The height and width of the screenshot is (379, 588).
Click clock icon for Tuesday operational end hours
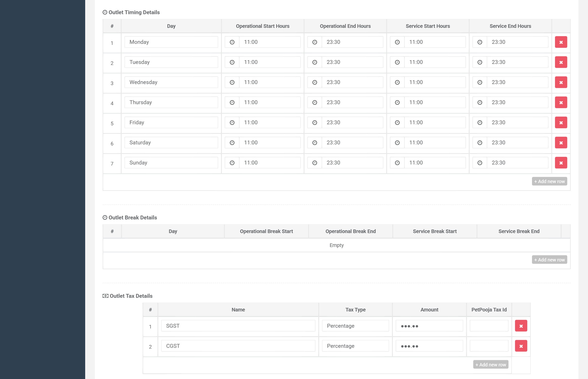coord(315,62)
